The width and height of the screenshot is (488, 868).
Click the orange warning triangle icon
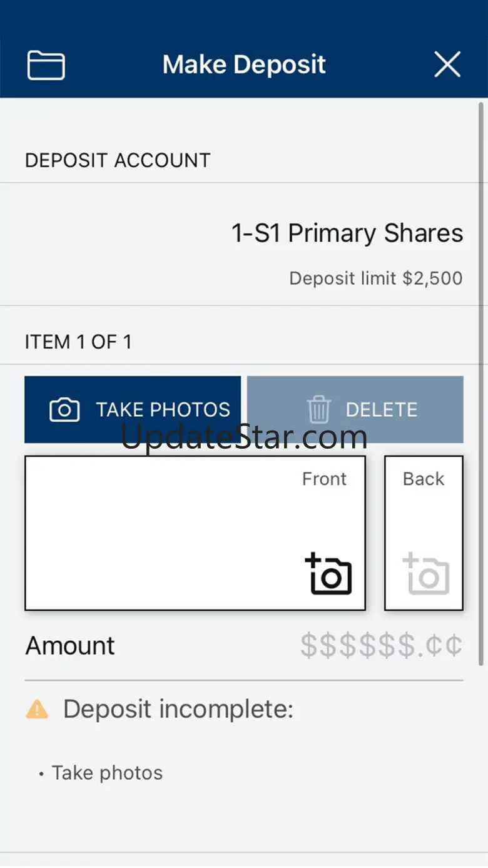pyautogui.click(x=37, y=710)
